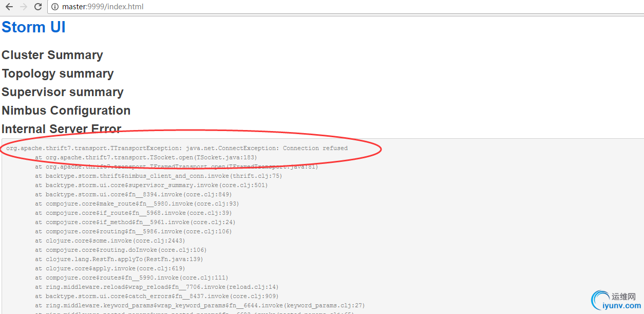Click the TFramedTransport.open stack trace line
The height and width of the screenshot is (314, 644).
click(x=177, y=167)
